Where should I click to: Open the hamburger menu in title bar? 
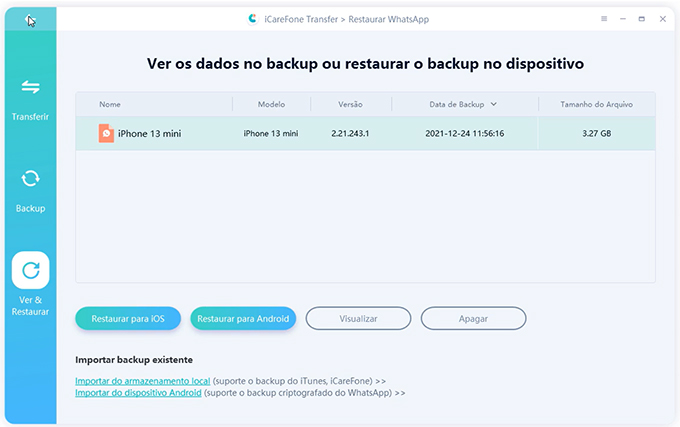tap(604, 19)
